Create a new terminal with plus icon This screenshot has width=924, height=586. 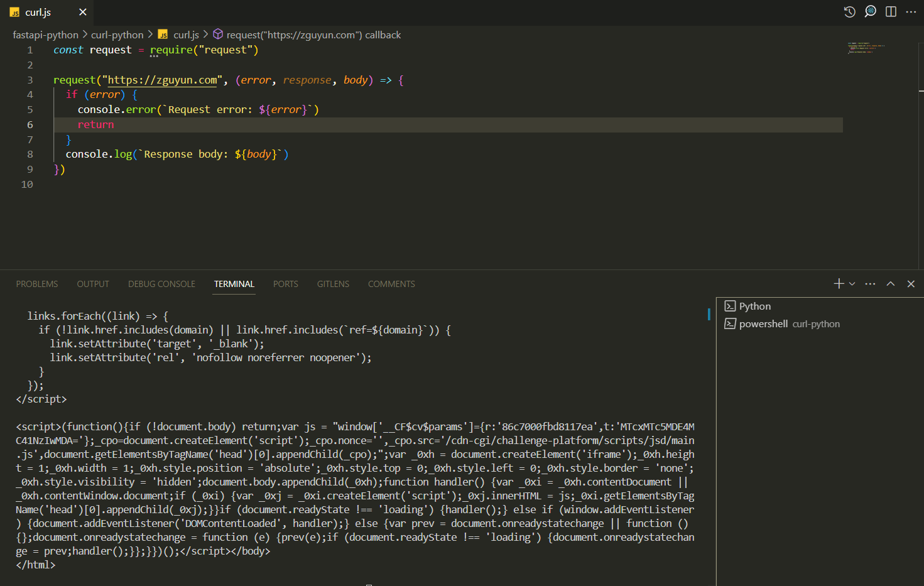[x=839, y=284]
